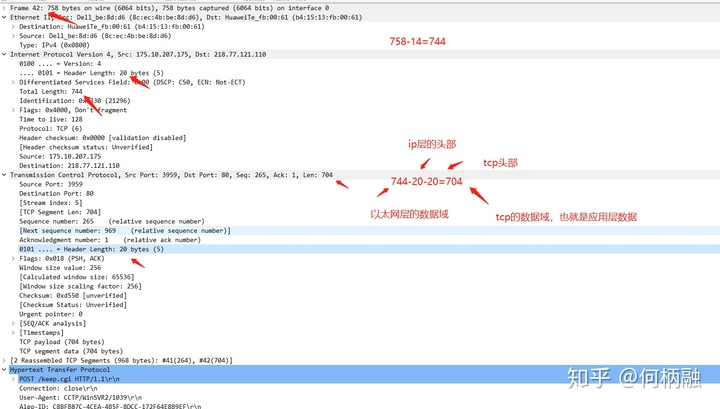The height and width of the screenshot is (409, 720).
Task: Select Identification (21296) field
Action: point(74,101)
